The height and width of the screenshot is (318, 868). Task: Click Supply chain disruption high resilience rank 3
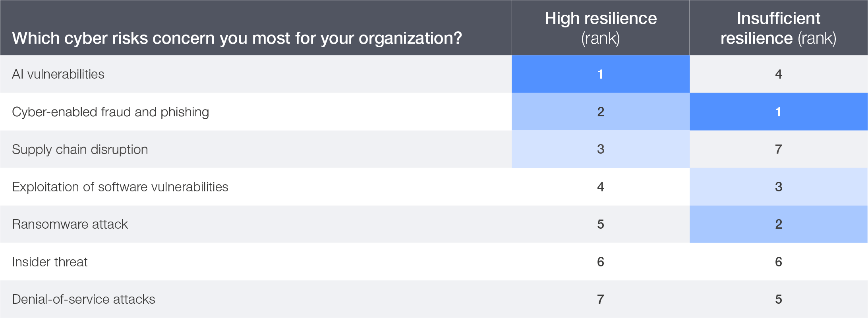pos(600,149)
